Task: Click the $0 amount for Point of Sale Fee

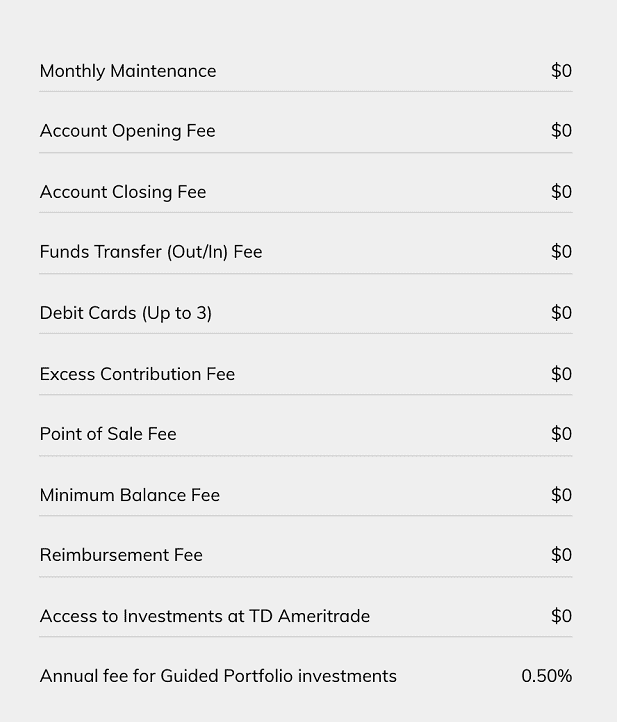Action: click(x=561, y=434)
